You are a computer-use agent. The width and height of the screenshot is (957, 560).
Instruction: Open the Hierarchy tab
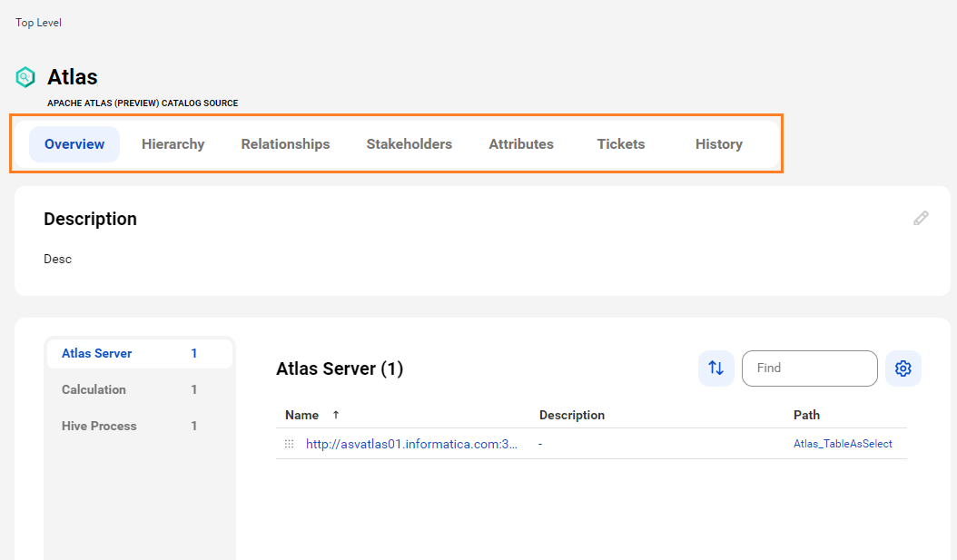(173, 144)
